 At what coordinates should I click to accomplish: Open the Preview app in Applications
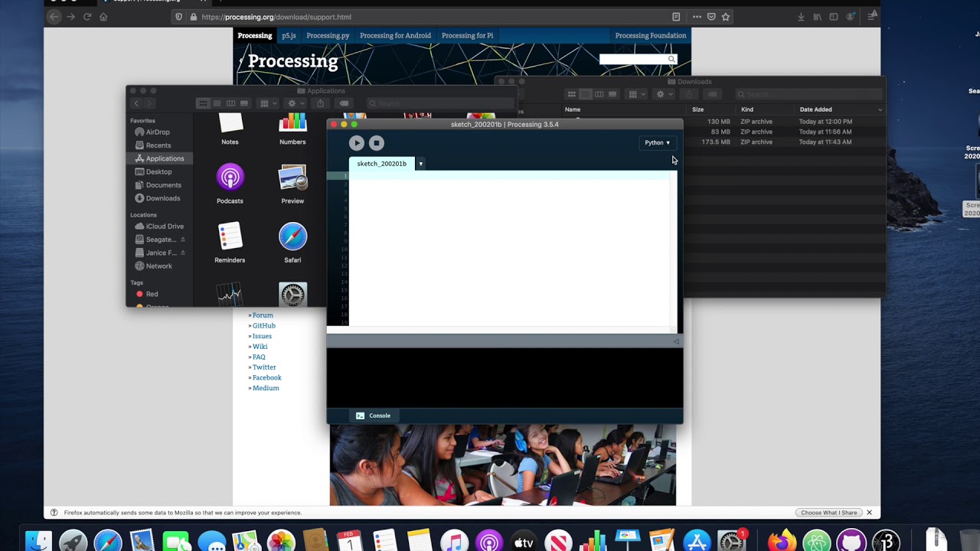292,184
